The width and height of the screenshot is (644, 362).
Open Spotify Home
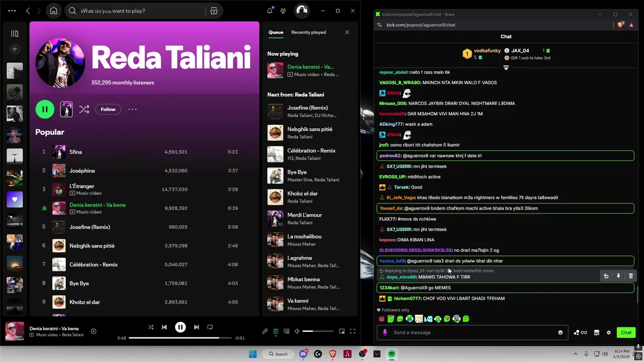pyautogui.click(x=54, y=11)
